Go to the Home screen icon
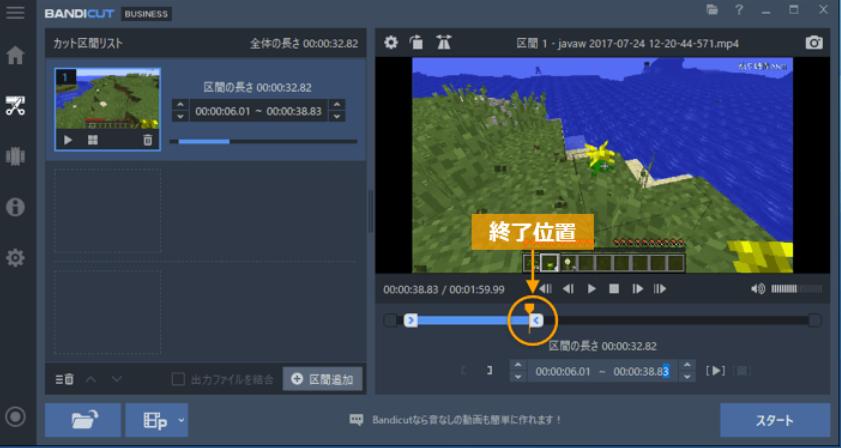Viewport: 841px width, 448px height. tap(15, 55)
